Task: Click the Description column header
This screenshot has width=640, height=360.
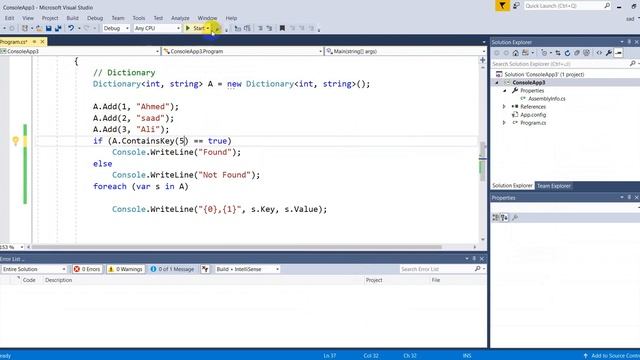Action: point(58,280)
